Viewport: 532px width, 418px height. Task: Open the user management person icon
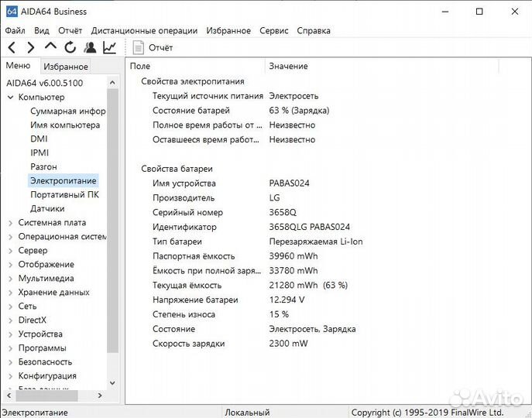tap(90, 47)
